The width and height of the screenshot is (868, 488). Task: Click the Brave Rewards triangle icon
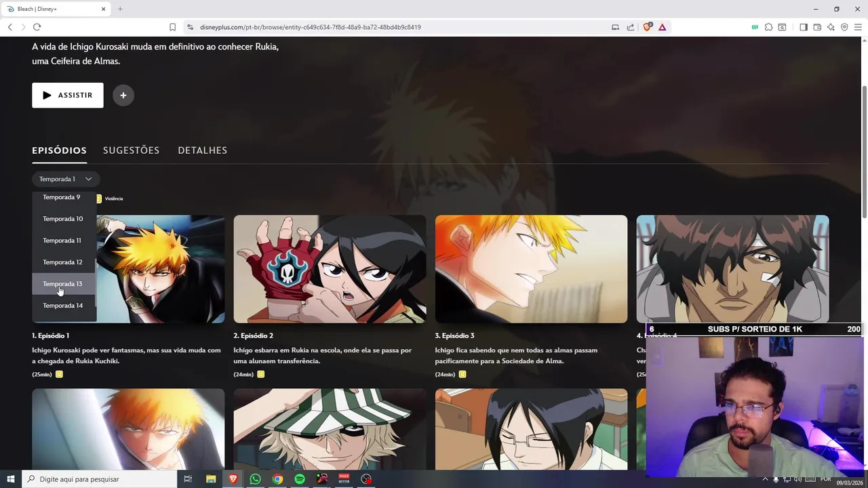(663, 27)
